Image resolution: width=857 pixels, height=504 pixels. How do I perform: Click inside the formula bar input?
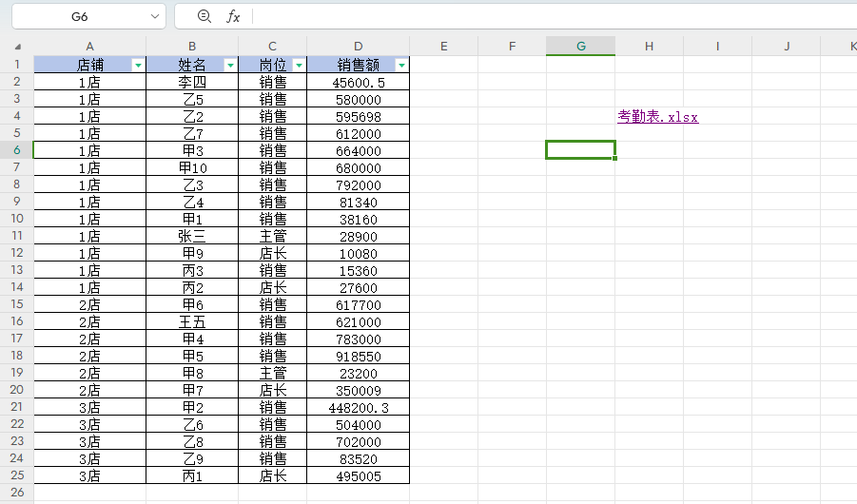555,16
